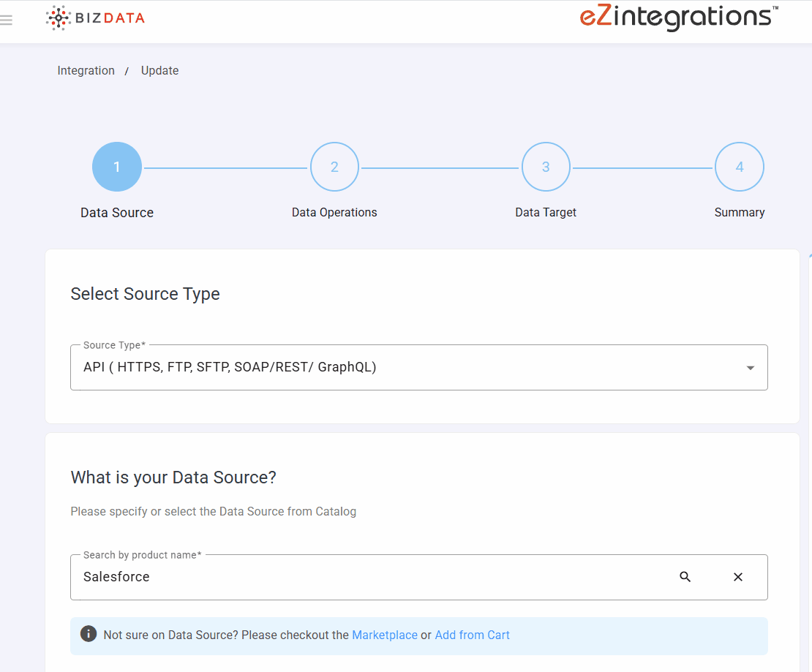This screenshot has width=812, height=672.
Task: Click the info icon beside Data Source hint
Action: [89, 634]
